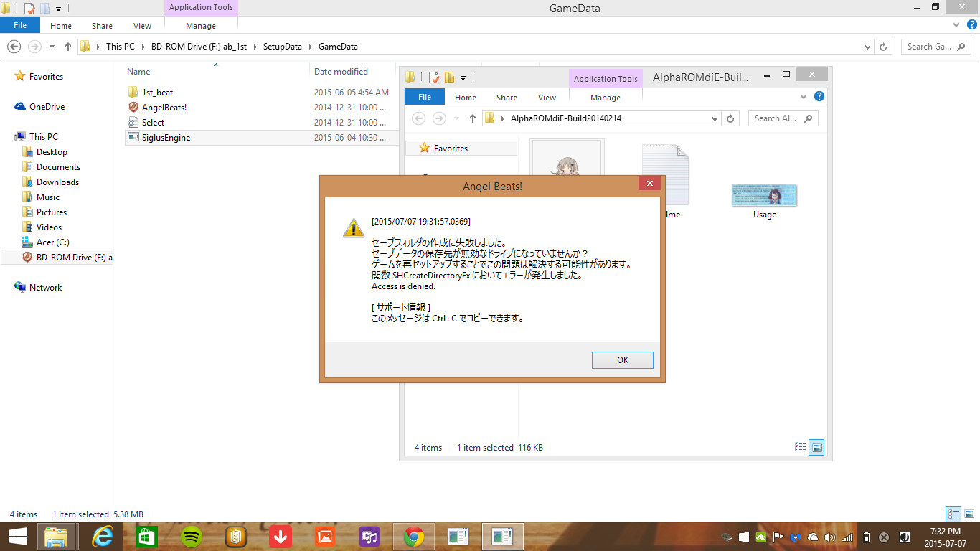Sort by the Name column header
Screen dimensions: 980x551
tap(138, 72)
